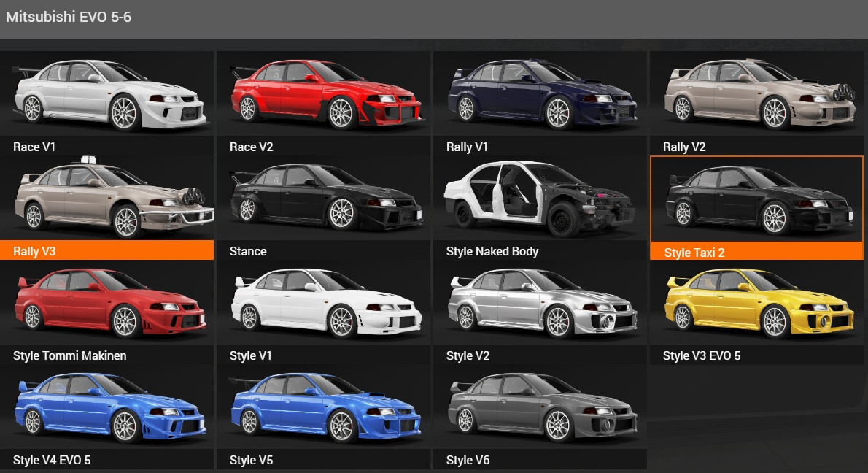Choose the beige Rally V2 car image
The height and width of the screenshot is (473, 868).
tap(756, 93)
